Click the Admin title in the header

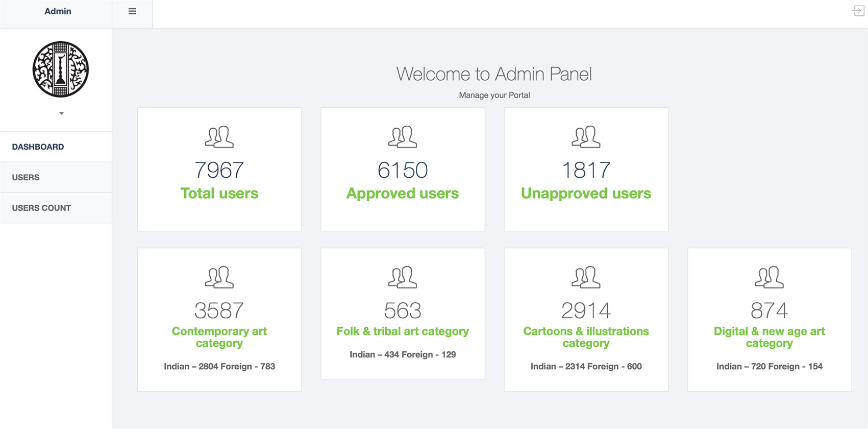click(x=58, y=11)
